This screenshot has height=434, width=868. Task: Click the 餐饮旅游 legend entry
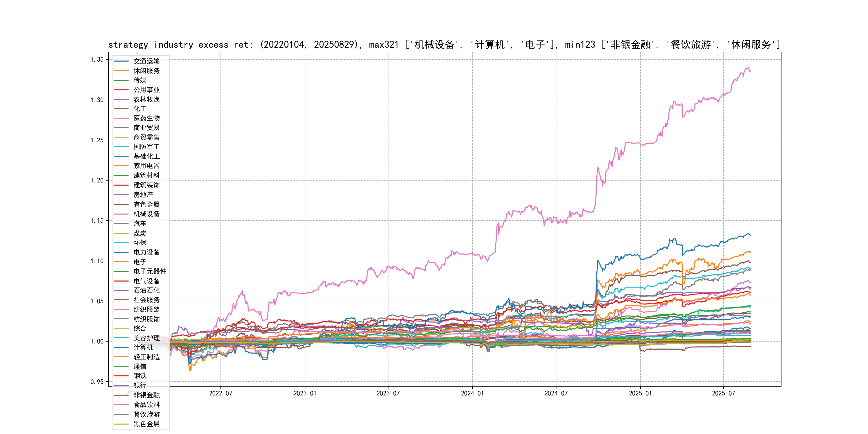pos(146,414)
